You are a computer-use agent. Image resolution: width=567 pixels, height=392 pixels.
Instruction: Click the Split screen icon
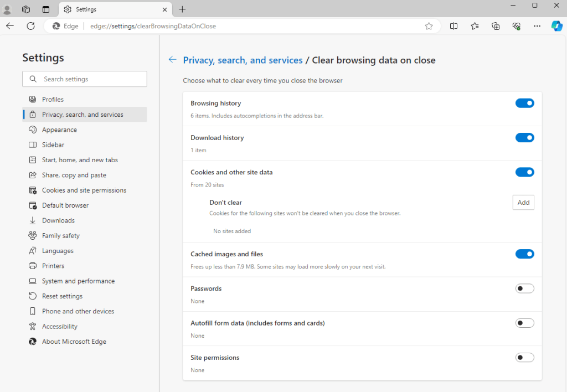(454, 26)
